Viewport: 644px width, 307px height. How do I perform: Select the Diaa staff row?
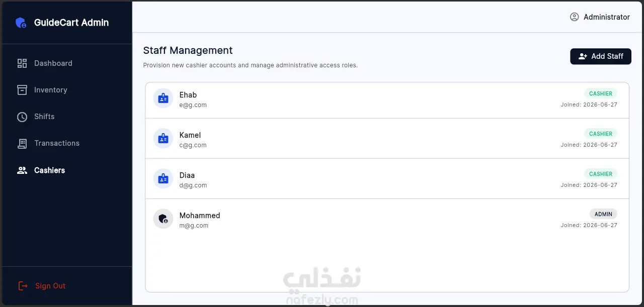387,179
